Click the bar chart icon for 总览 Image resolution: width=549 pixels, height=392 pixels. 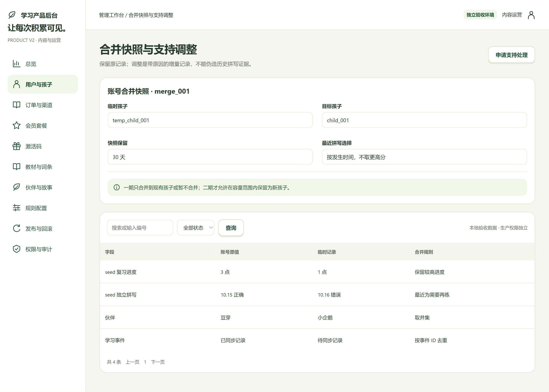pyautogui.click(x=16, y=64)
